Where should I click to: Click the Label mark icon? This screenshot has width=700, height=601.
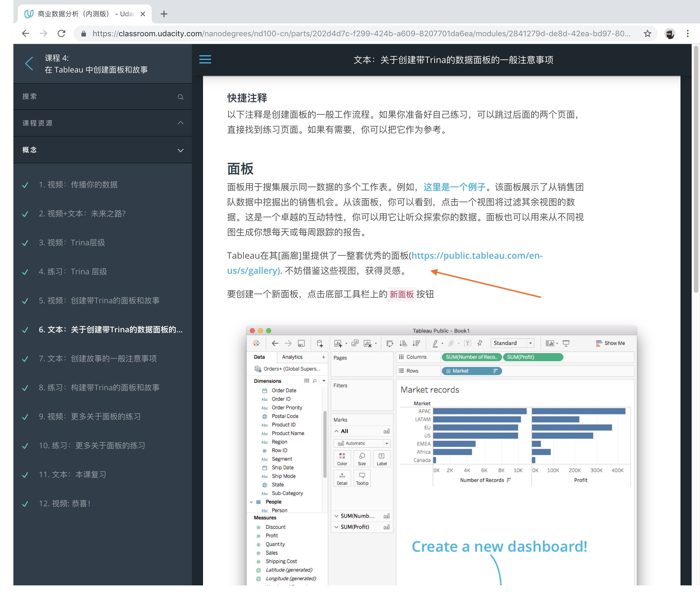pos(382,459)
